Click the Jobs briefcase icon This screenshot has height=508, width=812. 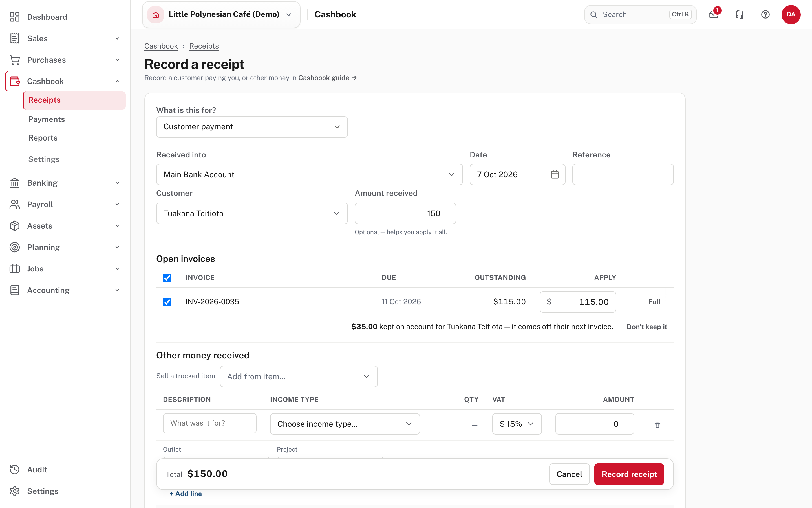pyautogui.click(x=14, y=269)
